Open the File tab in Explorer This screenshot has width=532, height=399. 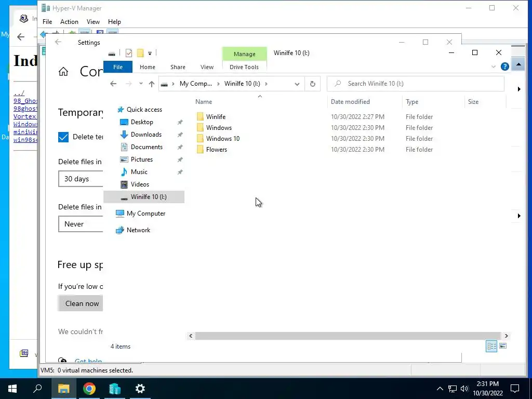point(118,67)
